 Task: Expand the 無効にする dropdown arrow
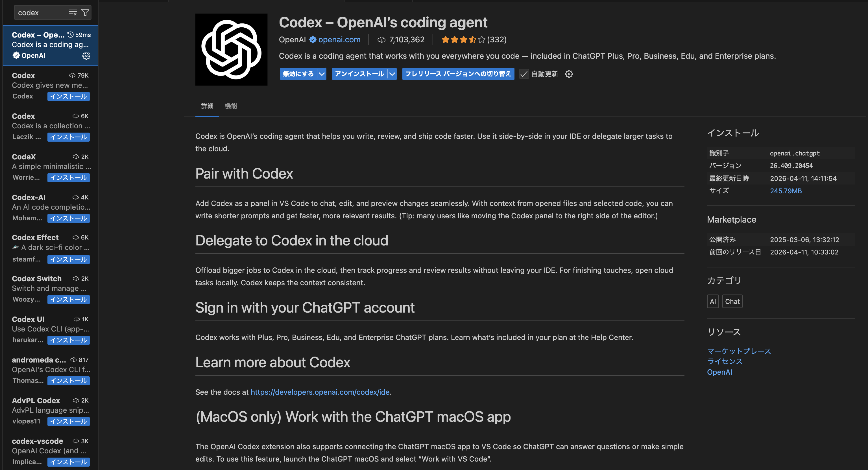[x=322, y=74]
